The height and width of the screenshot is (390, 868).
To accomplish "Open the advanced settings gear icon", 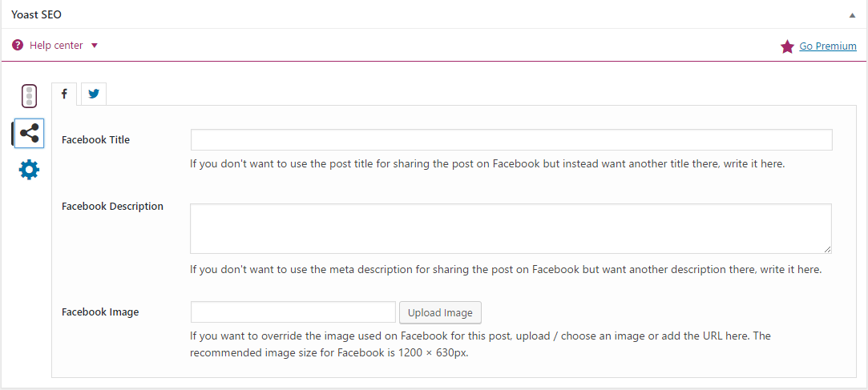I will (30, 170).
